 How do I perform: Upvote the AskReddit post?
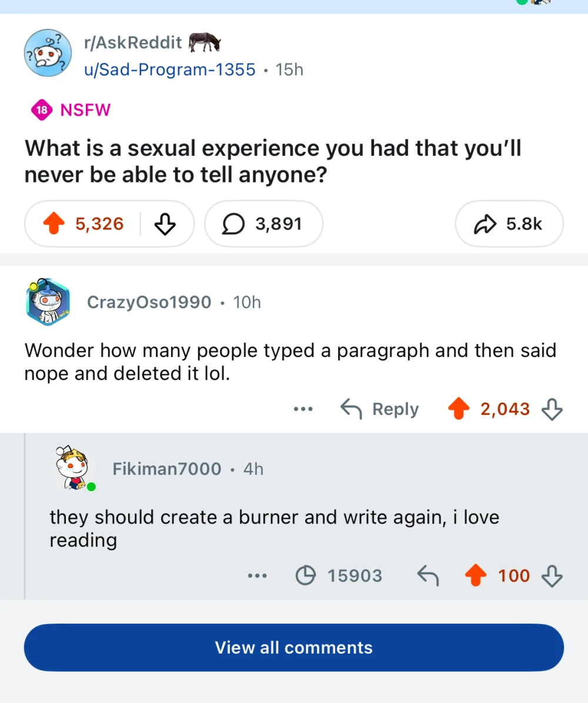point(54,224)
